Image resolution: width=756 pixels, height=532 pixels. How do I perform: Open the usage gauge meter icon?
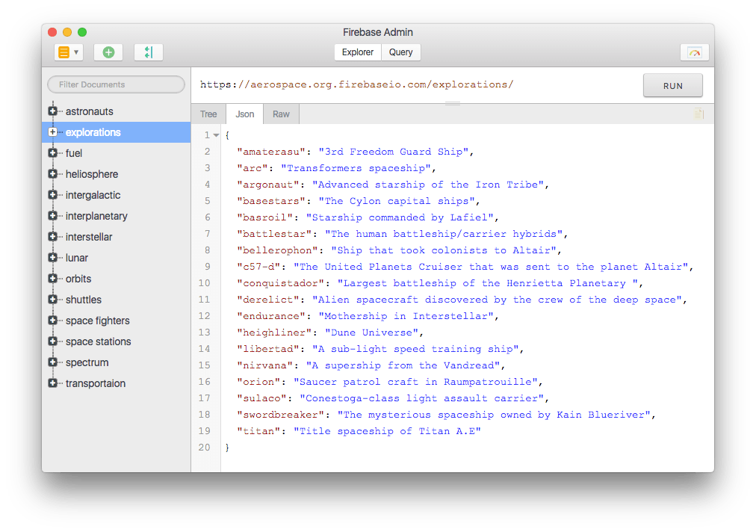point(694,52)
